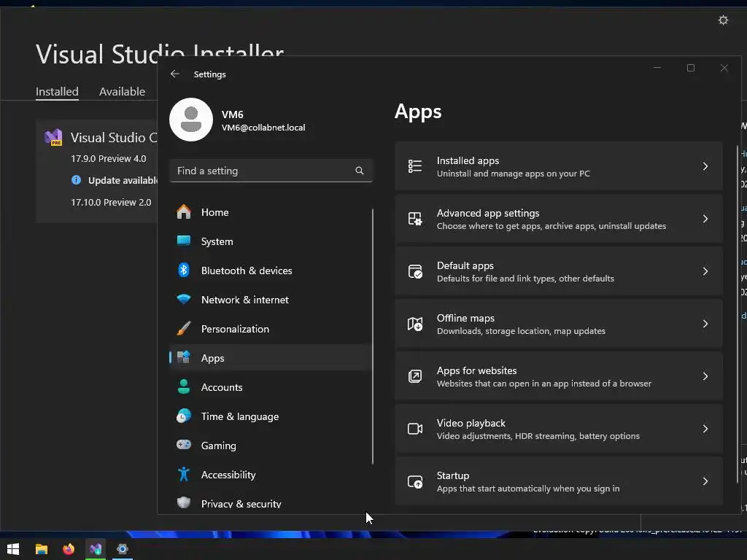747x560 pixels.
Task: Minimize the Settings window
Action: click(657, 68)
